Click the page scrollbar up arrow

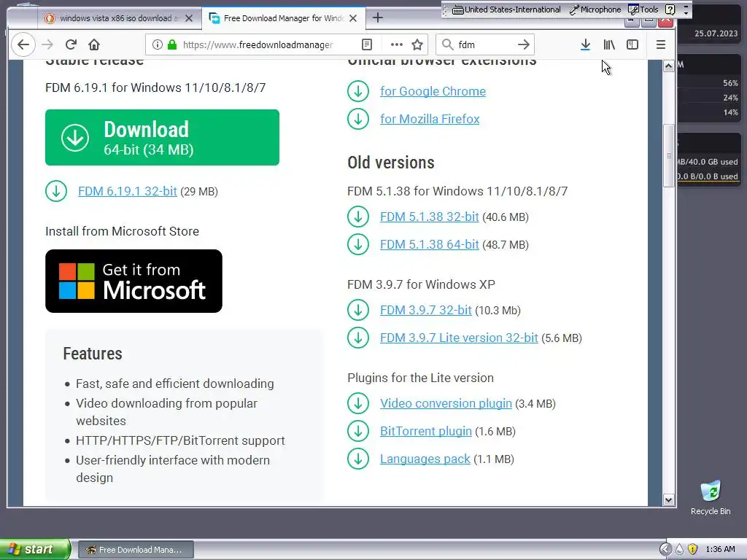click(x=668, y=66)
